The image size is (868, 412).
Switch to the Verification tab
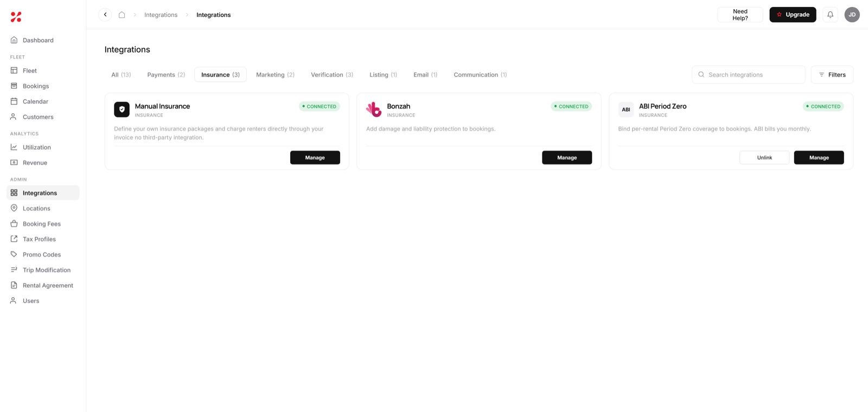[332, 75]
